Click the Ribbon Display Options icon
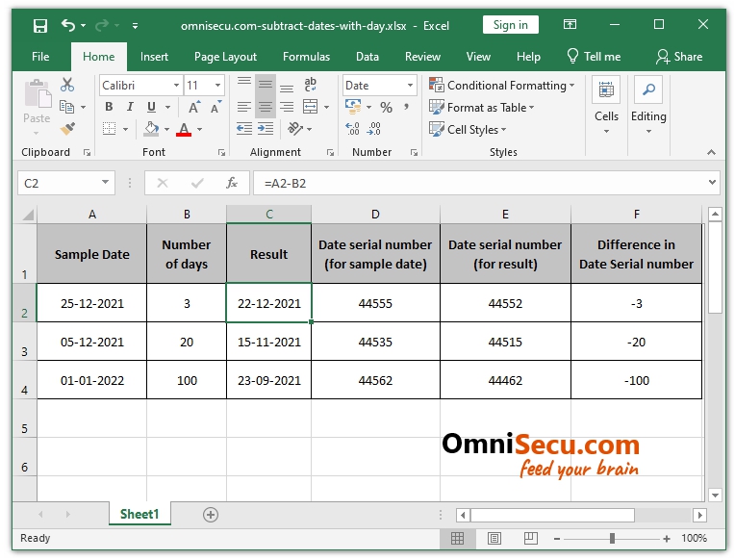Image resolution: width=735 pixels, height=560 pixels. click(x=570, y=24)
